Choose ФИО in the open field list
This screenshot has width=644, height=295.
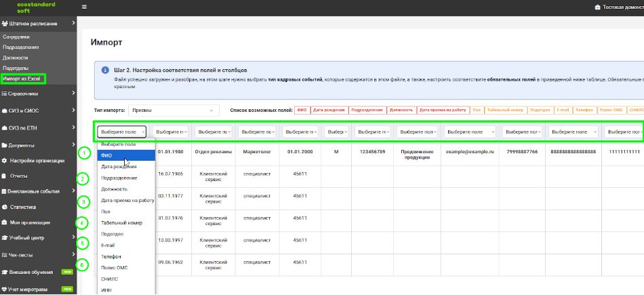tap(127, 155)
